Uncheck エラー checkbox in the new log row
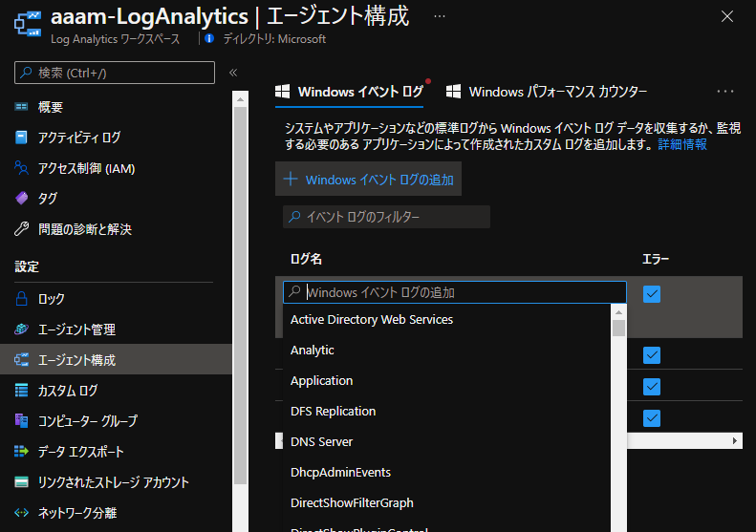The height and width of the screenshot is (532, 756). (x=652, y=294)
